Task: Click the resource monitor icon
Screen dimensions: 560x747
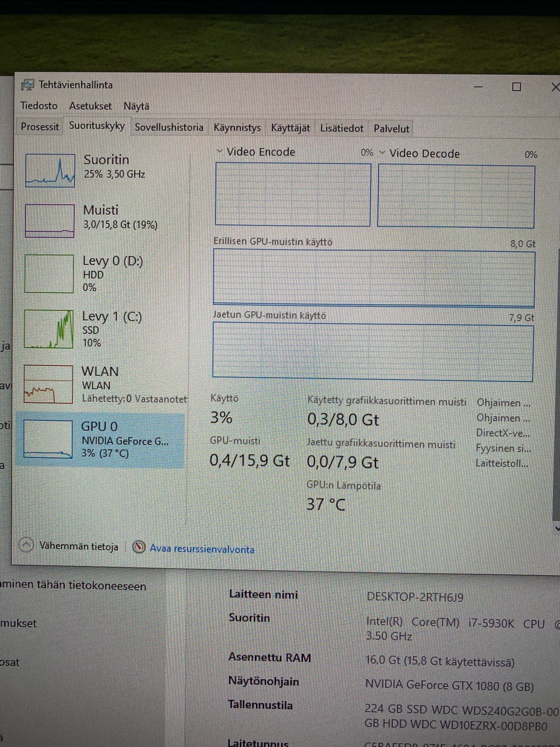Action: click(139, 547)
